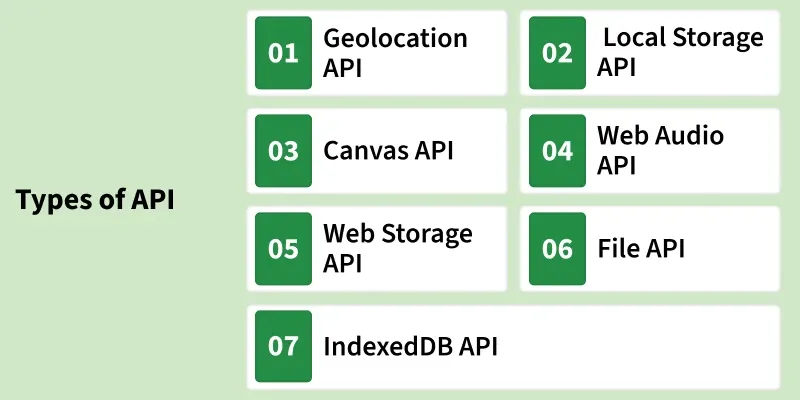Choose the Canvas API text

[x=388, y=151]
